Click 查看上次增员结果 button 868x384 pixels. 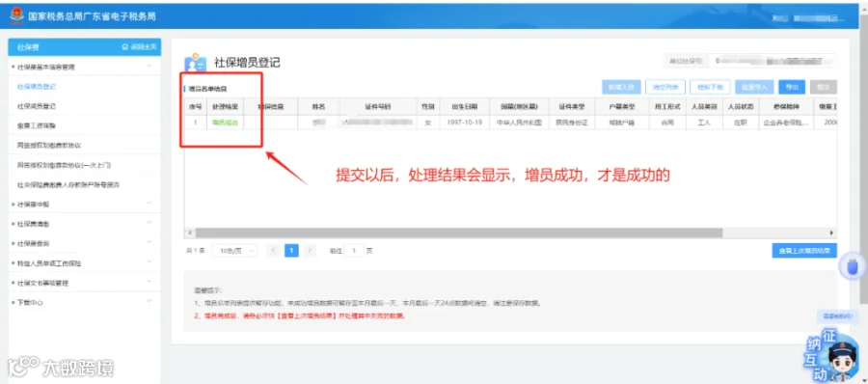tap(804, 251)
